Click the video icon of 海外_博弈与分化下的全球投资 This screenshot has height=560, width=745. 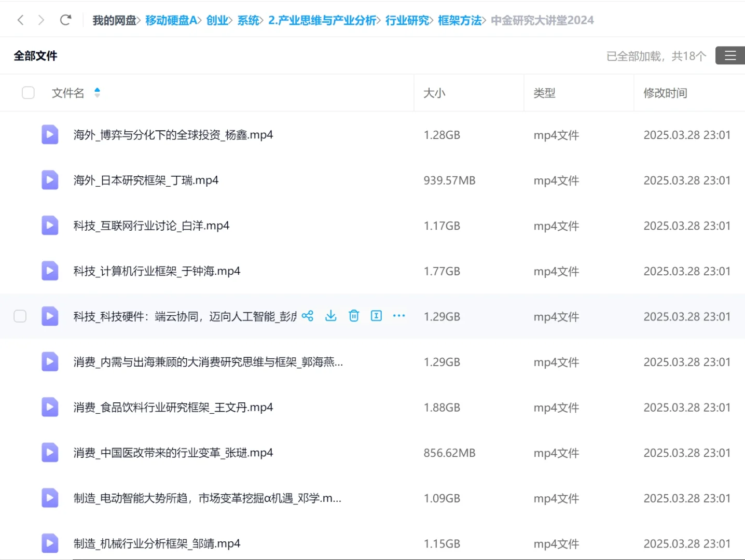[50, 135]
